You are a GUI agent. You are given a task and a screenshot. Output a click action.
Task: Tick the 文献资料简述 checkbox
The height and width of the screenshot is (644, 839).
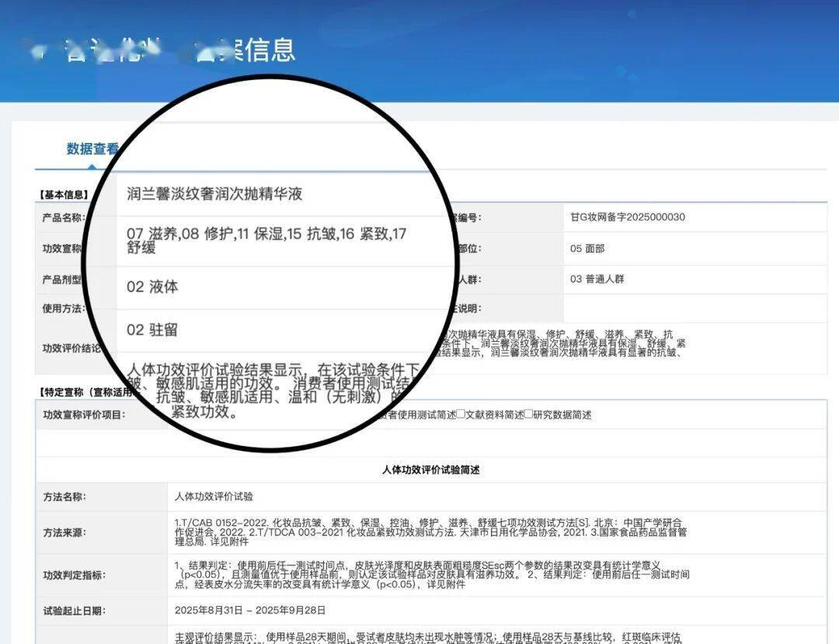tap(461, 414)
